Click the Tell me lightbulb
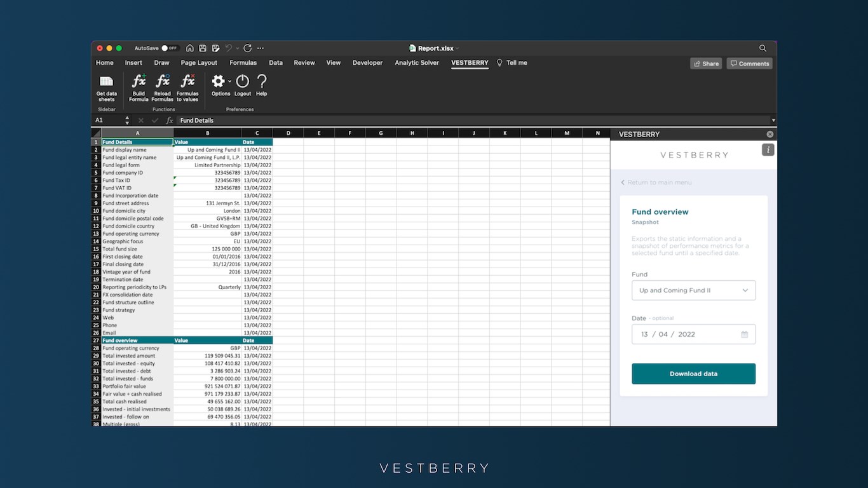868x488 pixels. (499, 63)
